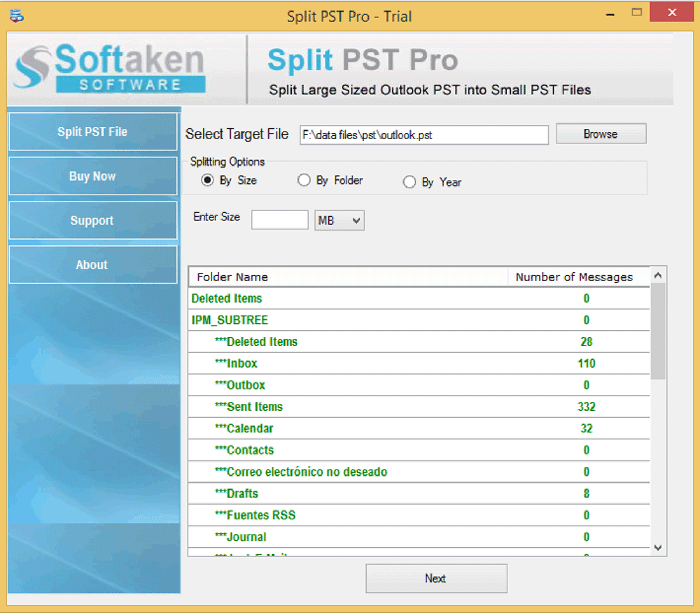Screen dimensions: 700x613
Task: Open the About sidebar item
Action: point(92,265)
